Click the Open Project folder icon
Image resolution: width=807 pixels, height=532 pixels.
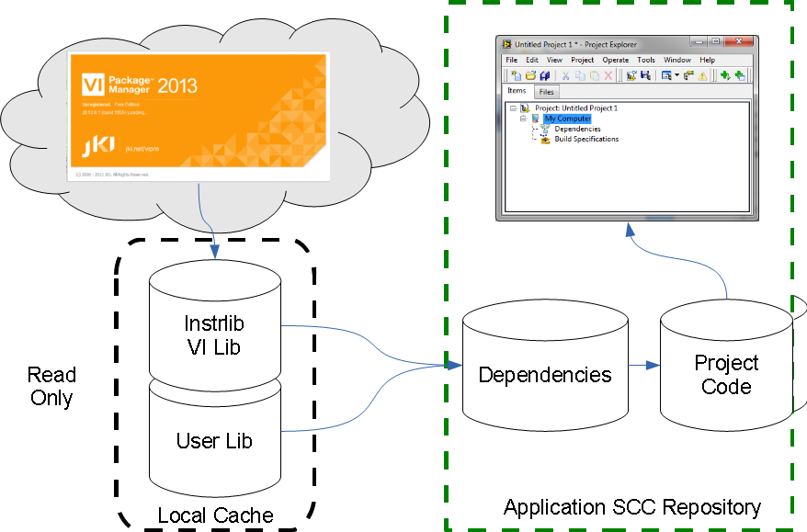[530, 75]
